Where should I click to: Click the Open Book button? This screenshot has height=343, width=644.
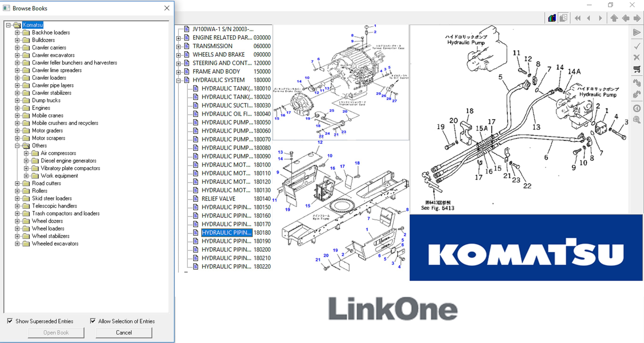[x=56, y=333]
